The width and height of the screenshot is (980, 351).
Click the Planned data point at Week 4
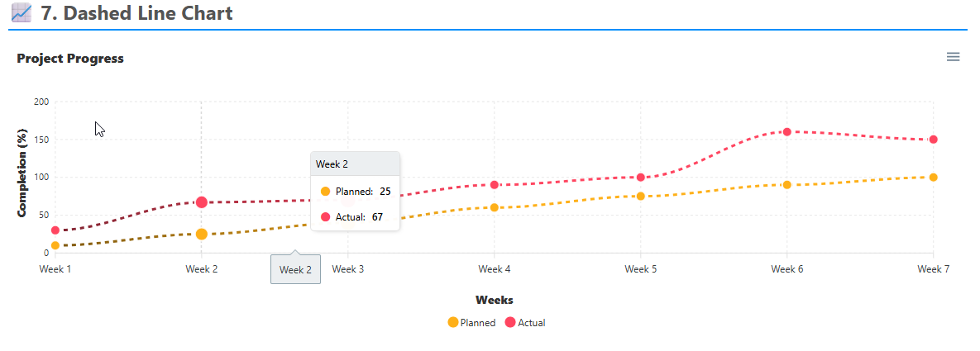[495, 207]
